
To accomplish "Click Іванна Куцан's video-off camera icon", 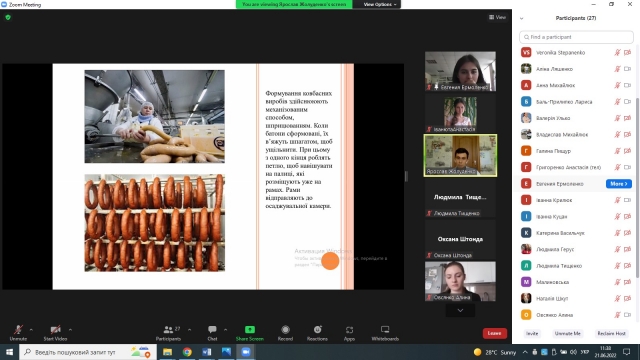I will (628, 216).
